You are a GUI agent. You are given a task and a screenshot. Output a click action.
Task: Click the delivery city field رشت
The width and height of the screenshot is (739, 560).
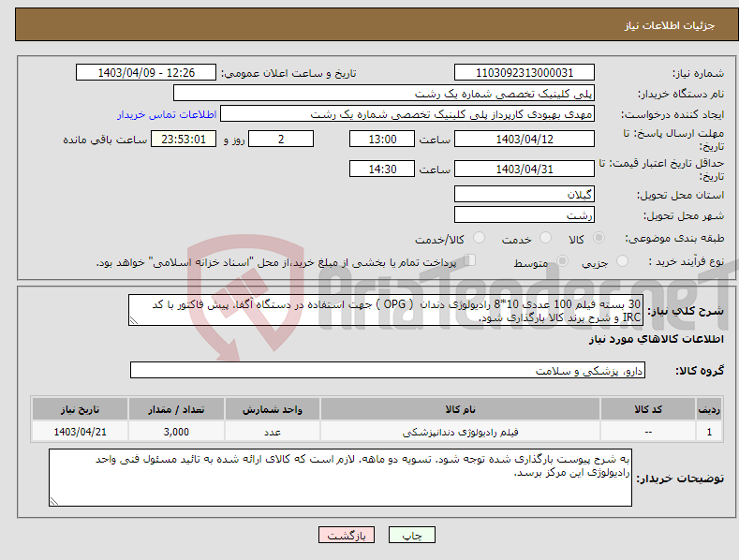tap(525, 214)
